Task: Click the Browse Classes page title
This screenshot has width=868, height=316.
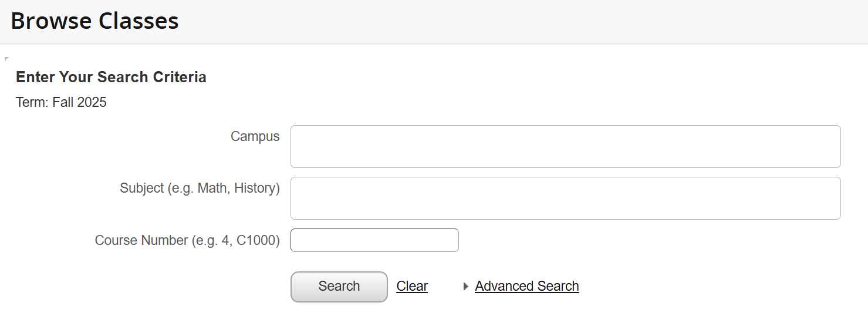Action: click(x=94, y=21)
